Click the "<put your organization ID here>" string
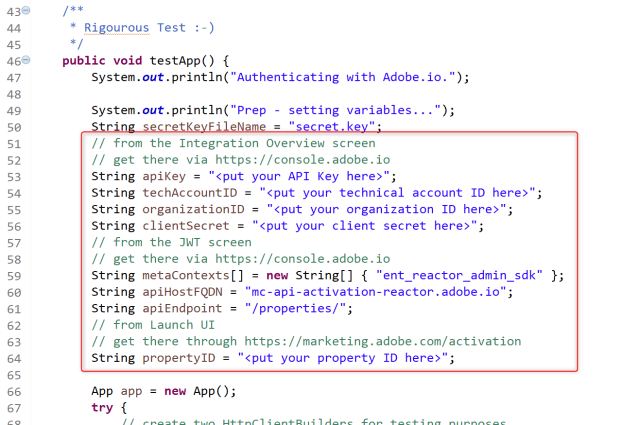The image size is (639, 425). tap(386, 209)
